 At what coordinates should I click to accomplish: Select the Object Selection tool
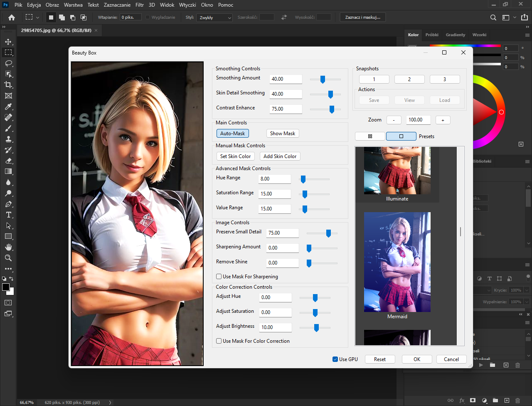pos(8,74)
